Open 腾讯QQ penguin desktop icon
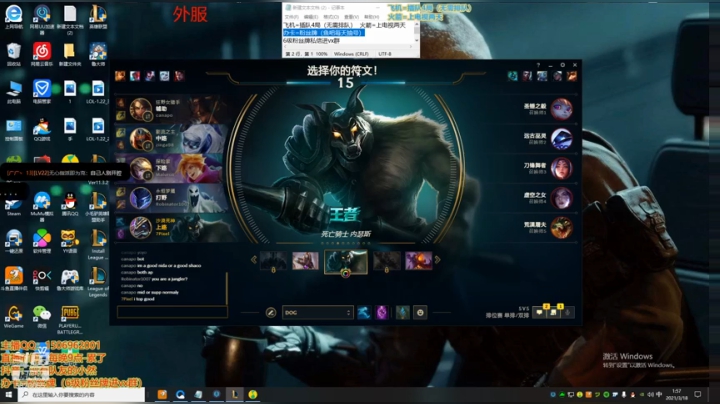Viewport: 720px width, 404px height. pyautogui.click(x=70, y=204)
